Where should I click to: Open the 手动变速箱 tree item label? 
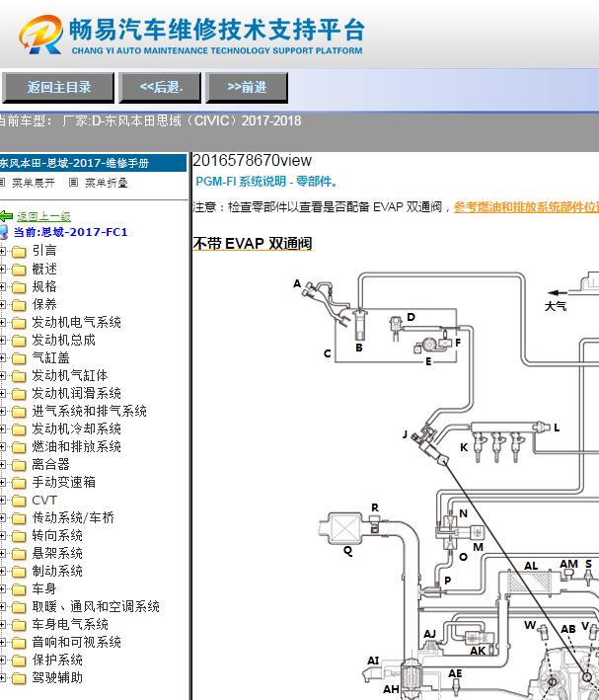coord(63,482)
